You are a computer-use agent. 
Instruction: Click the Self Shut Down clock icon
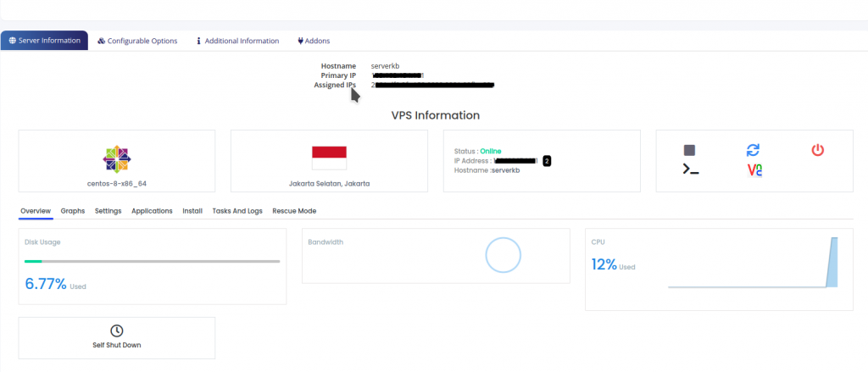tap(116, 330)
